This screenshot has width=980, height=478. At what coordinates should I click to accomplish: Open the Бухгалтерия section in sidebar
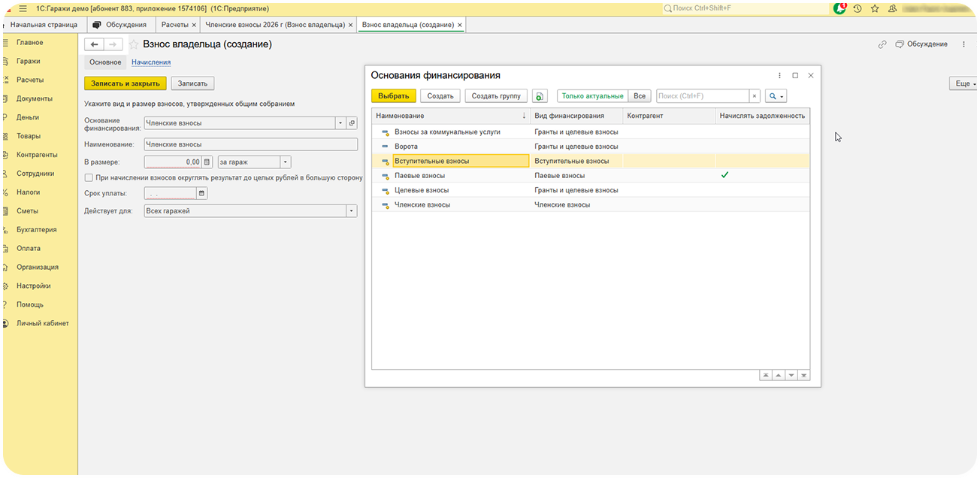click(x=36, y=229)
